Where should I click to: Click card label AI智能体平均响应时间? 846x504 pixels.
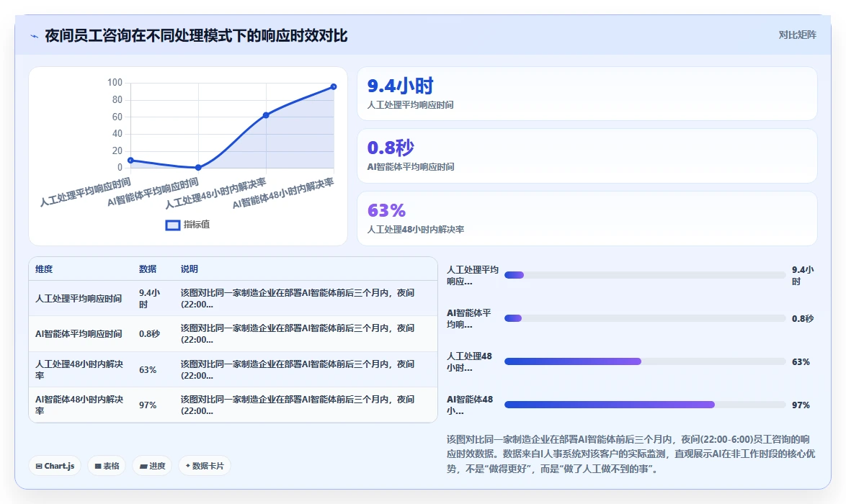[x=411, y=167]
